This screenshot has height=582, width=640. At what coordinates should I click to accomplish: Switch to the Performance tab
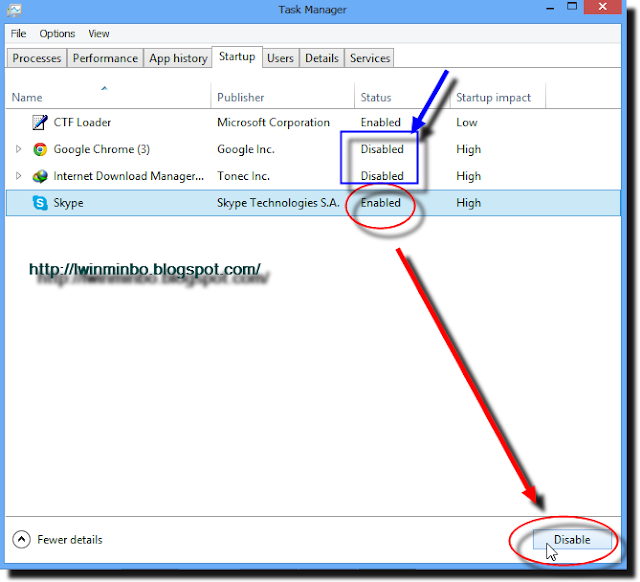[105, 58]
